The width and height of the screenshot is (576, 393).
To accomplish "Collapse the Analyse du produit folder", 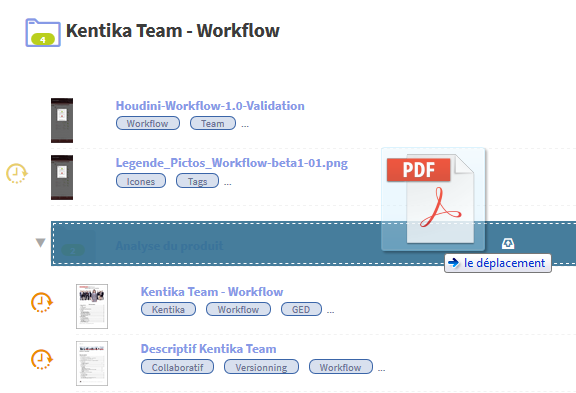I will click(40, 242).
